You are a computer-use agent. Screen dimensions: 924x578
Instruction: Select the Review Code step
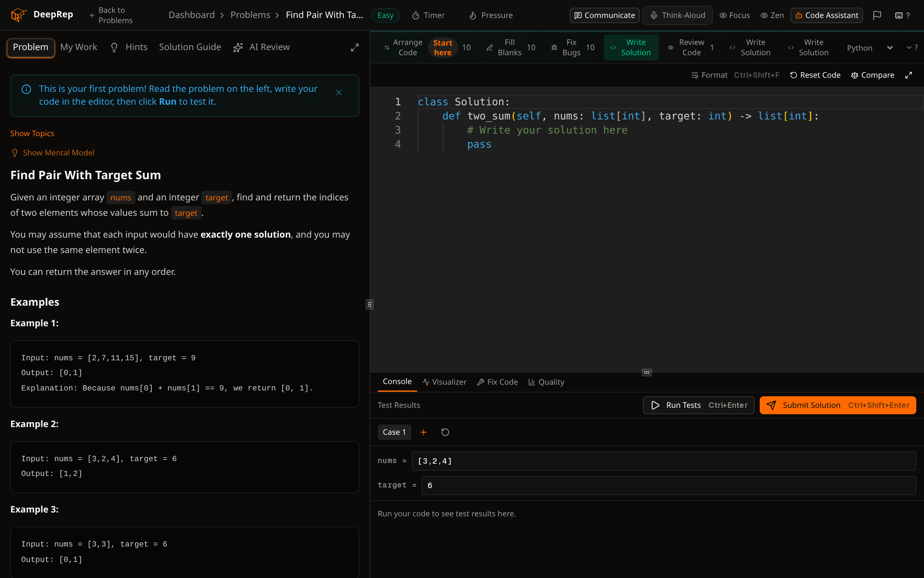691,48
